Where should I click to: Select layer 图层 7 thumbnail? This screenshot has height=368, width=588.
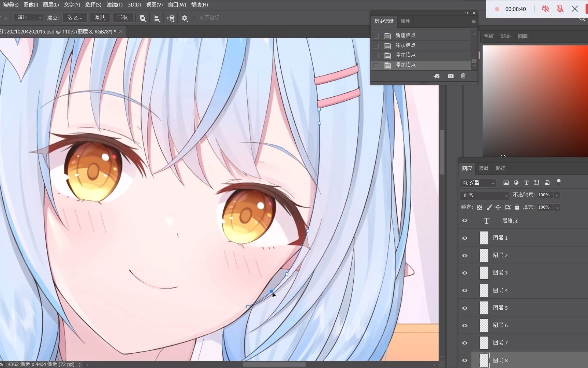coord(484,343)
